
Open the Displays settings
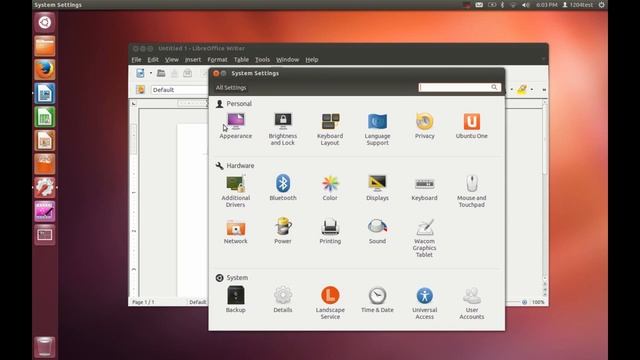377,188
